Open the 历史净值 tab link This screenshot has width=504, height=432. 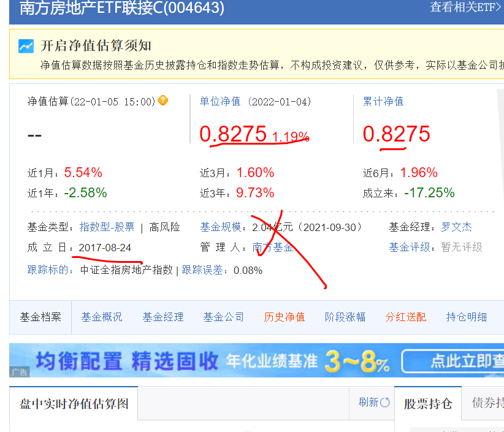point(284,317)
